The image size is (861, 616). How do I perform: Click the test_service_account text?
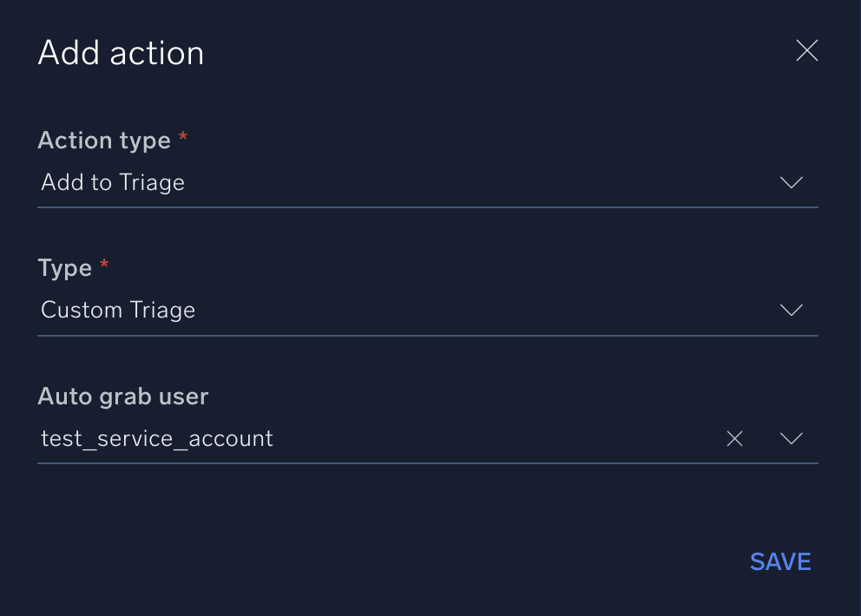tap(156, 438)
